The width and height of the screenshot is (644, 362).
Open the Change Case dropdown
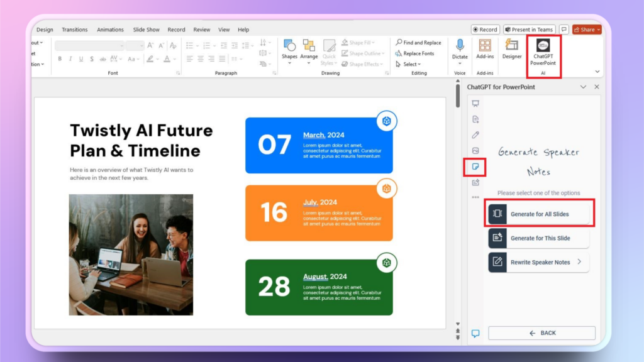[x=133, y=59]
